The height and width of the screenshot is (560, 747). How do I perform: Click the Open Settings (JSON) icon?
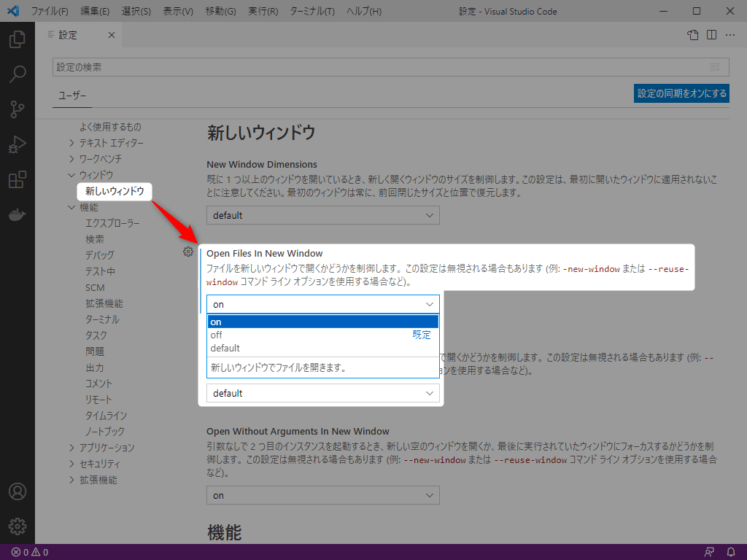pos(693,35)
